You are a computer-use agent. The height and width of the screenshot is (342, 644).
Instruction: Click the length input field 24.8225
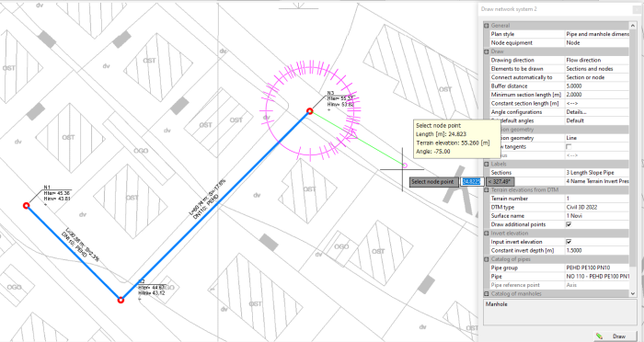click(x=472, y=181)
